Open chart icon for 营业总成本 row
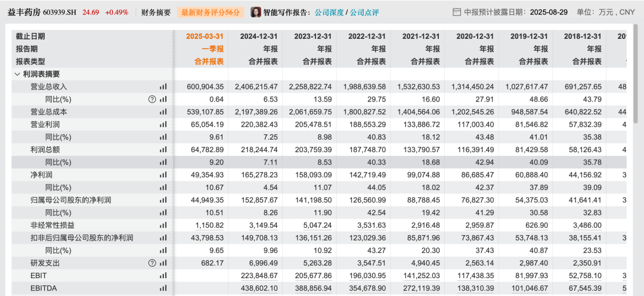 [x=163, y=112]
